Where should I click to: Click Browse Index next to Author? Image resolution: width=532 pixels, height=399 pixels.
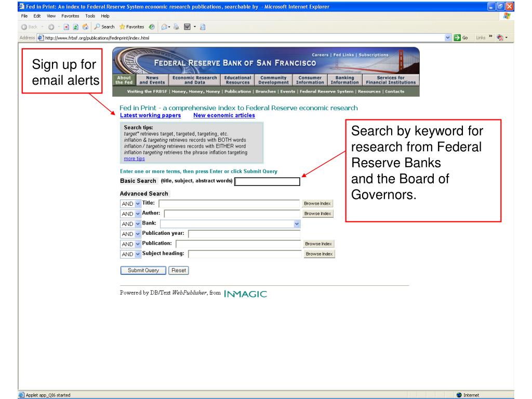click(x=317, y=214)
